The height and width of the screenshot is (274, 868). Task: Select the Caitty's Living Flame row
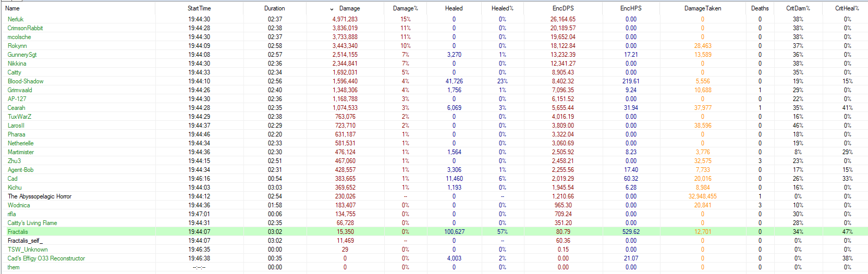pos(32,223)
